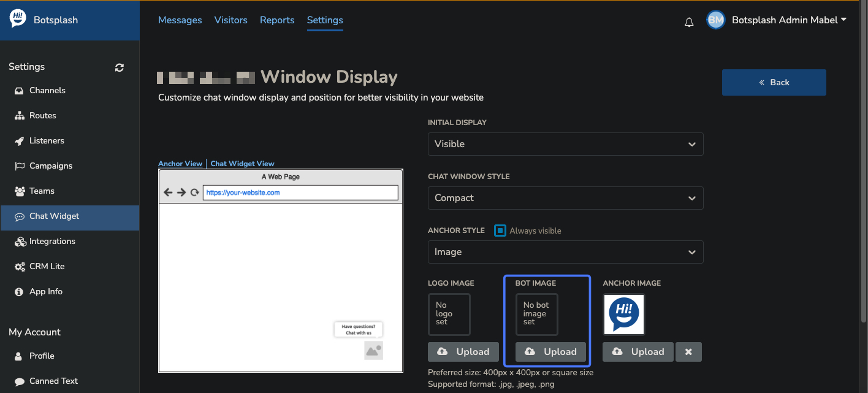Remove anchor image with the X button
Screen dimensions: 868x393
pos(688,352)
